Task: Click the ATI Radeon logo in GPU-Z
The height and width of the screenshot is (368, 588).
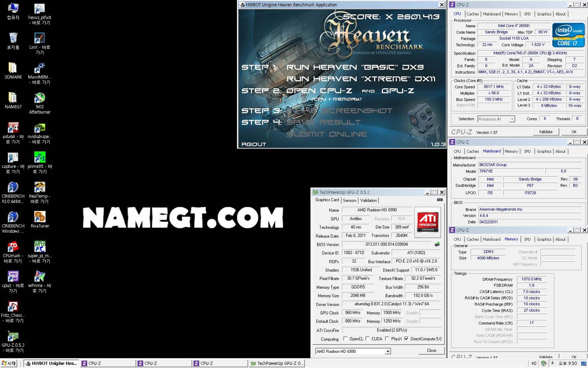Action: (x=428, y=222)
